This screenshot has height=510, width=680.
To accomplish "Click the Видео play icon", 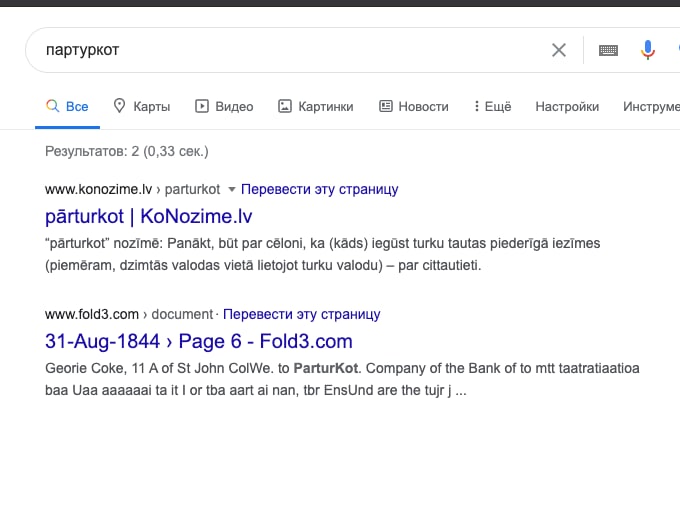I will pos(202,106).
